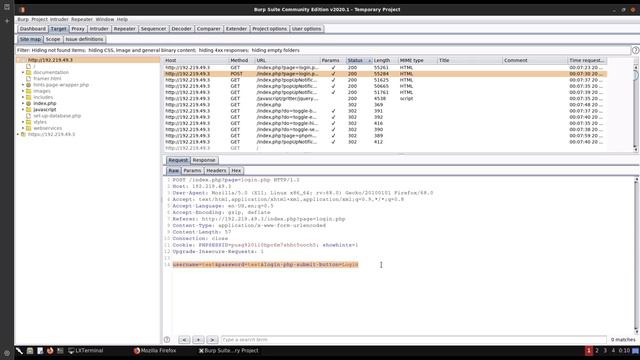This screenshot has height=360, width=640.
Task: Click the Burp Suite title bar app icon
Action: 23,9
